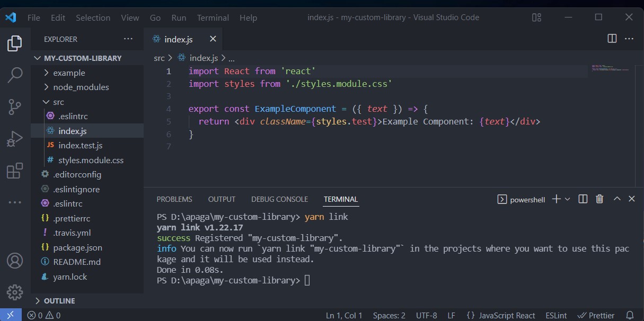Open notifications bell icon
This screenshot has height=321, width=644.
630,315
